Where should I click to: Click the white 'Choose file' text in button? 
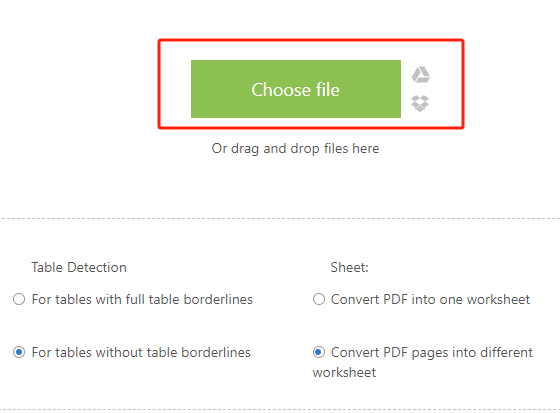[295, 89]
